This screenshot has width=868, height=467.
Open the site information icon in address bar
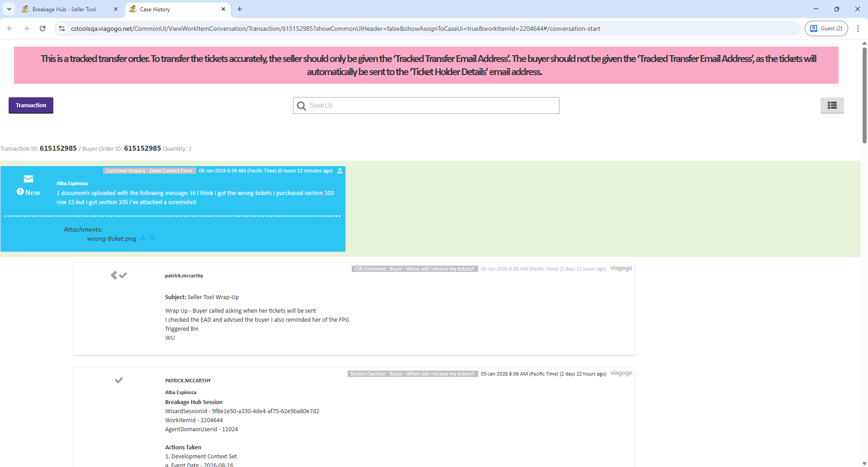tap(62, 29)
